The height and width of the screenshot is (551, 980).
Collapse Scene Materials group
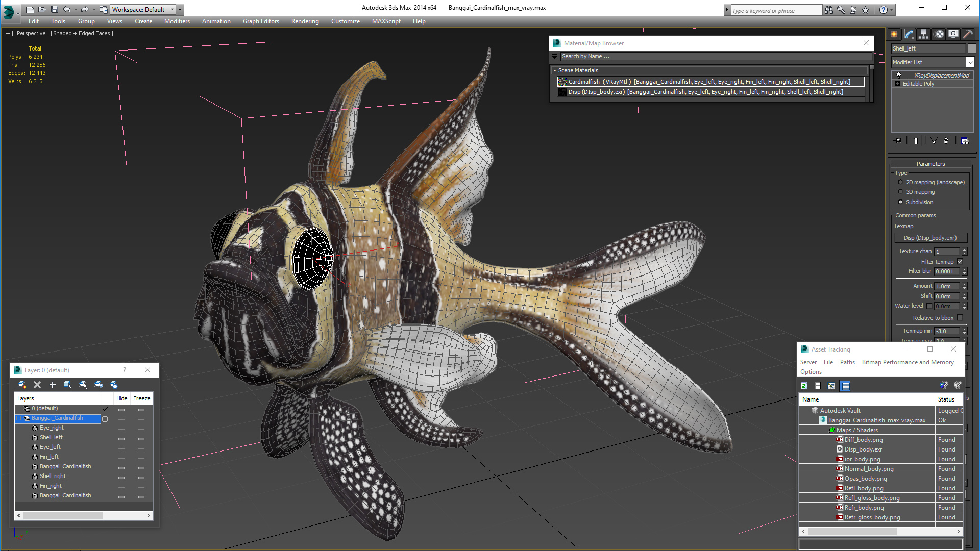point(554,70)
